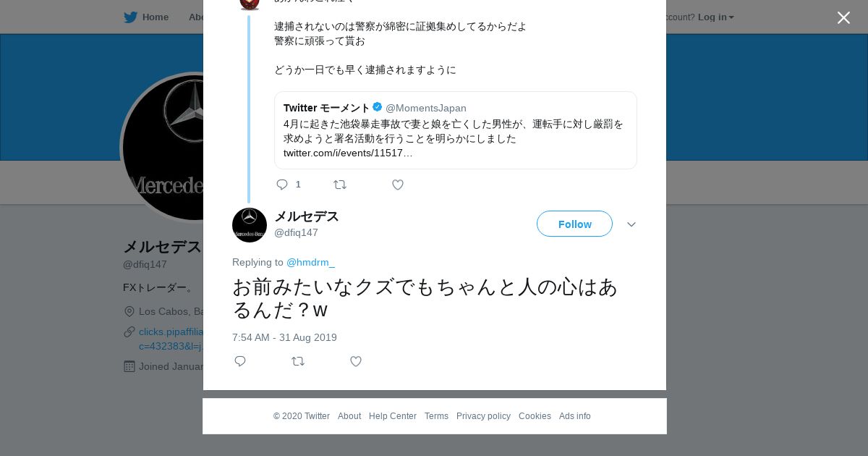This screenshot has width=868, height=456.
Task: Retweet the parent tweet in thread
Action: coord(340,185)
